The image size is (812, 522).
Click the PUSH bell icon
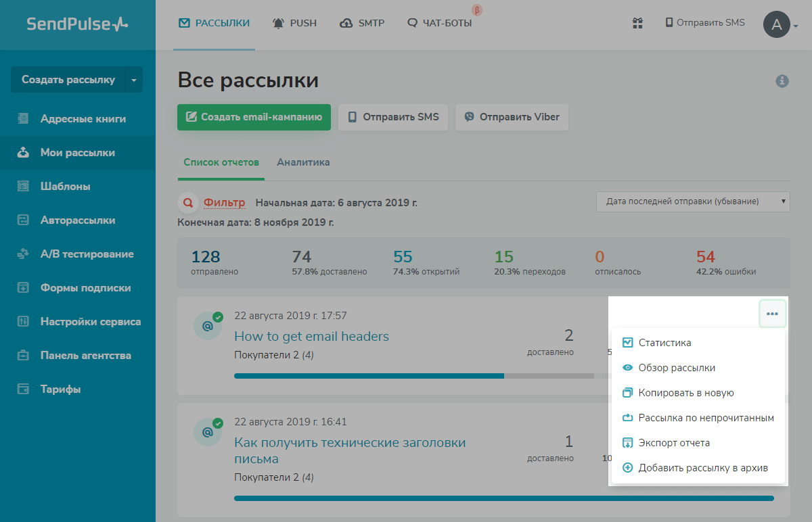pos(278,24)
